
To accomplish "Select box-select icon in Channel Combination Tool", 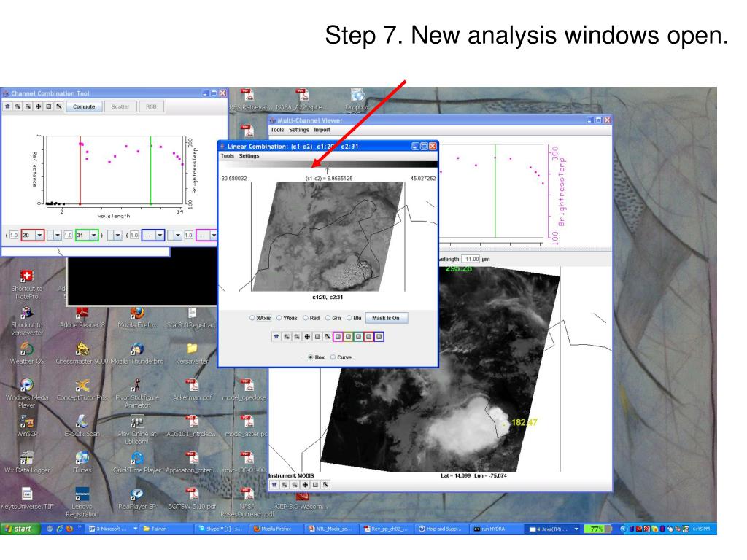I will click(x=49, y=106).
